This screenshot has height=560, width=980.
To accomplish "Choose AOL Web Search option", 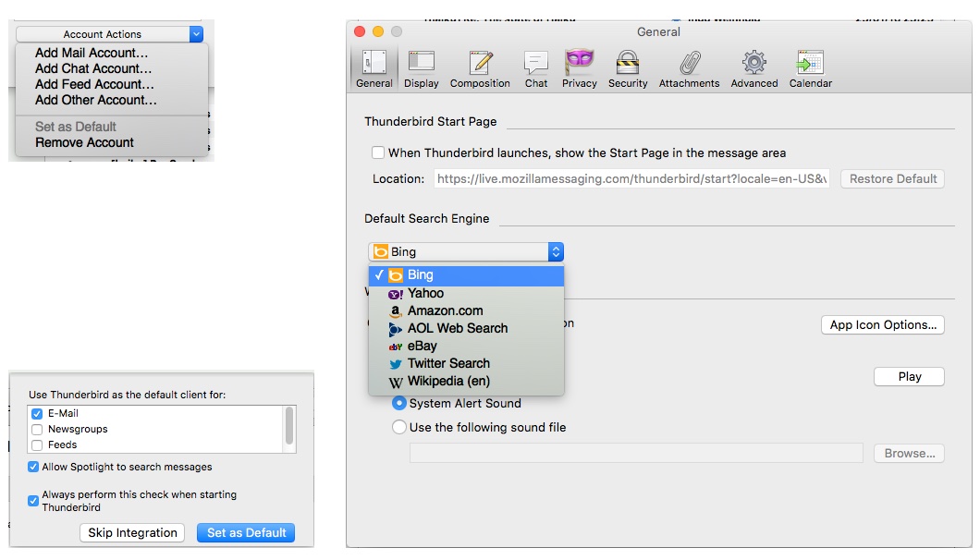I will click(466, 328).
